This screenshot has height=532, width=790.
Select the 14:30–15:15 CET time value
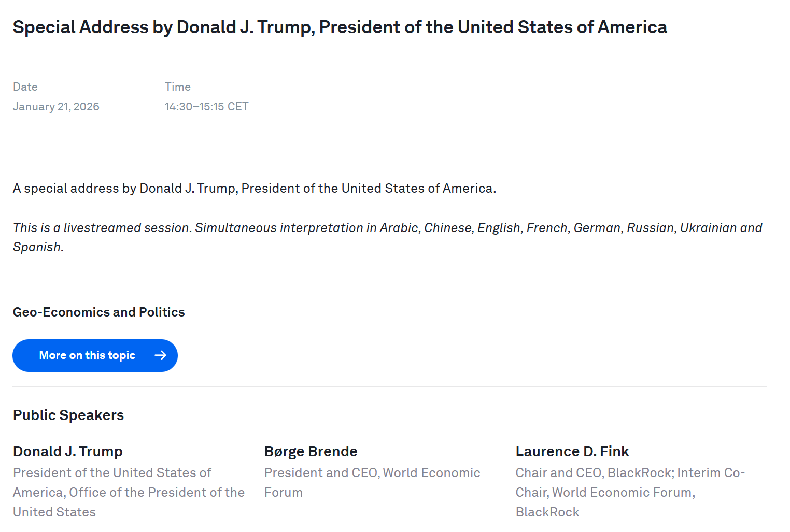point(206,107)
